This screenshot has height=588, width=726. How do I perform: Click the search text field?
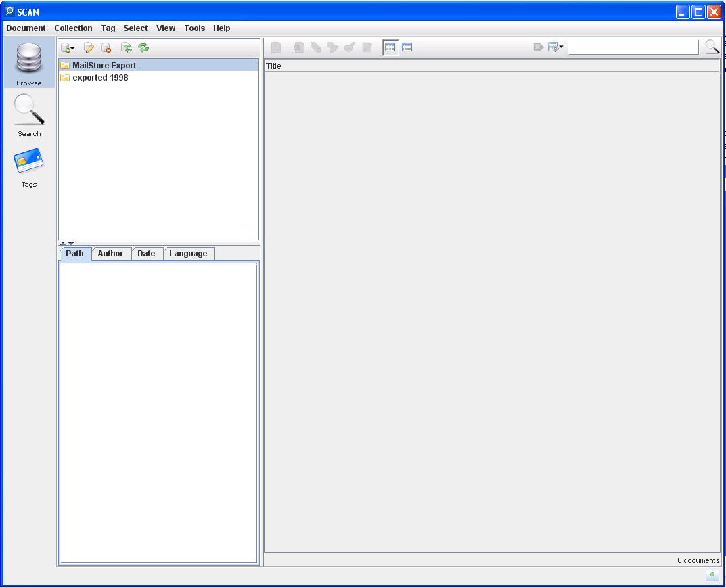[x=633, y=47]
